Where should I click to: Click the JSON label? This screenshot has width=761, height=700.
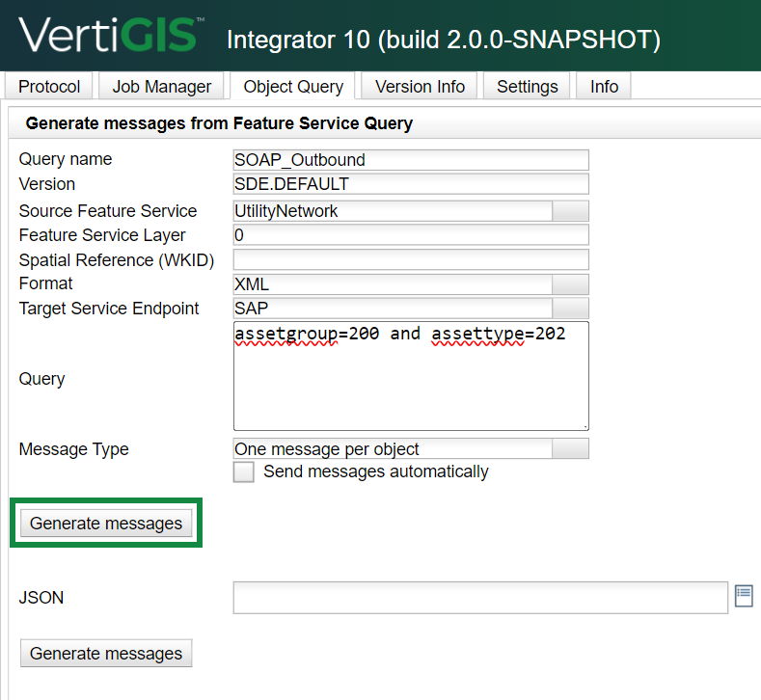(41, 598)
